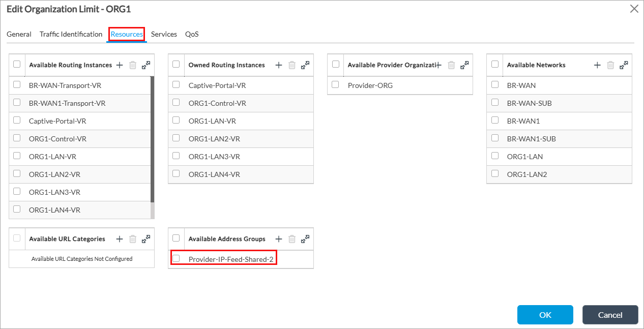Click the OK button to save changes

545,315
